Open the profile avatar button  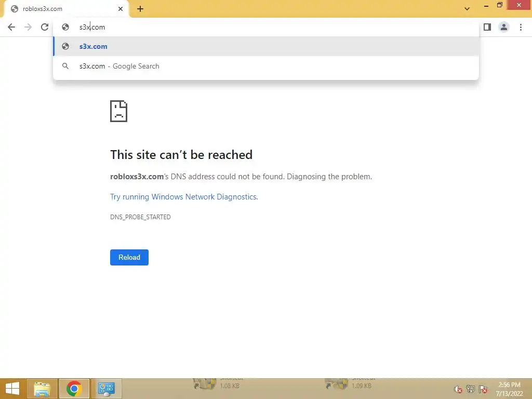click(504, 27)
